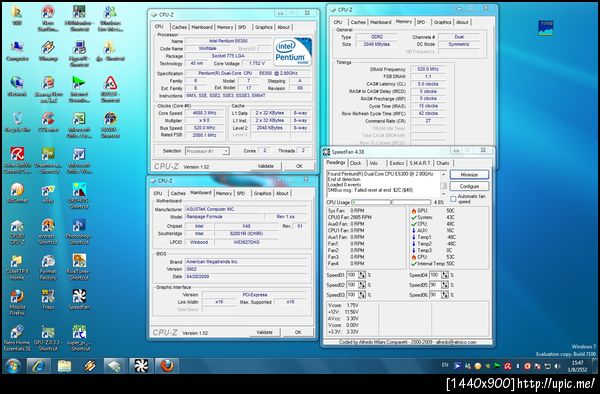The image size is (600, 394).
Task: Click OK in CPU-Z mainboard window
Action: click(x=298, y=332)
